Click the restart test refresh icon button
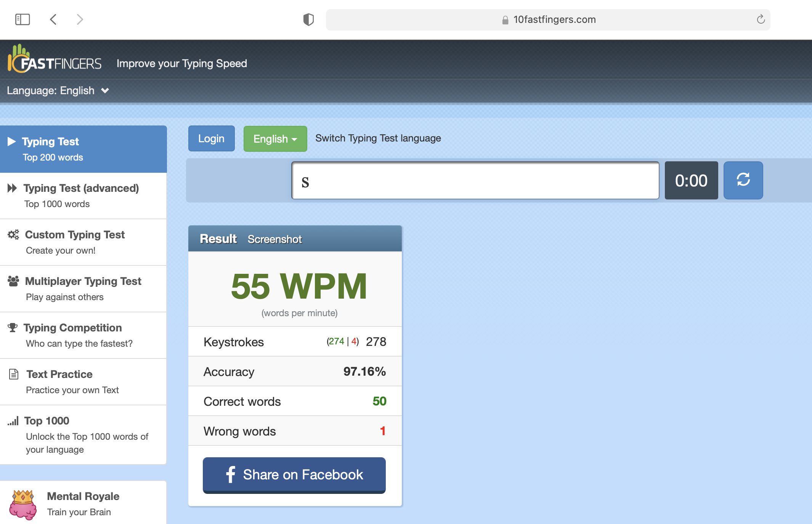The height and width of the screenshot is (524, 812). 743,180
